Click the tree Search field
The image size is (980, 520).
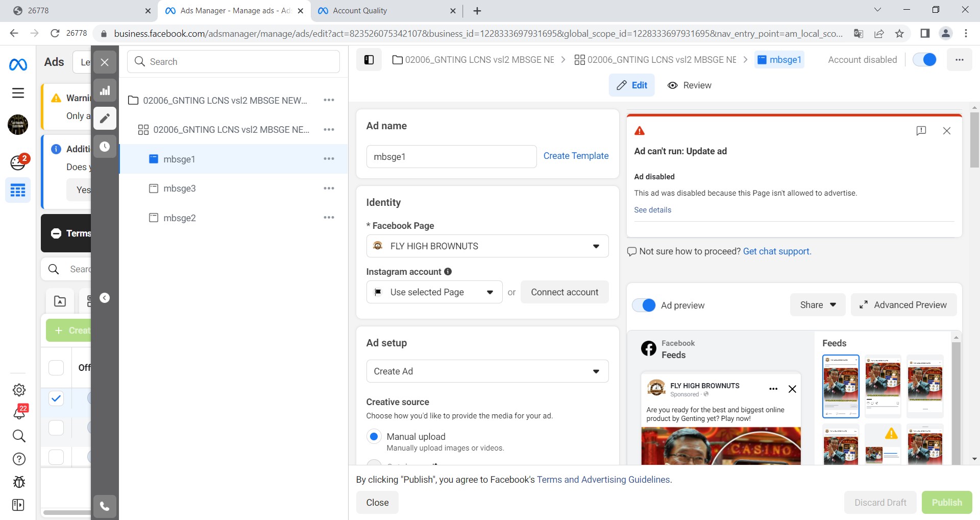[x=233, y=62]
